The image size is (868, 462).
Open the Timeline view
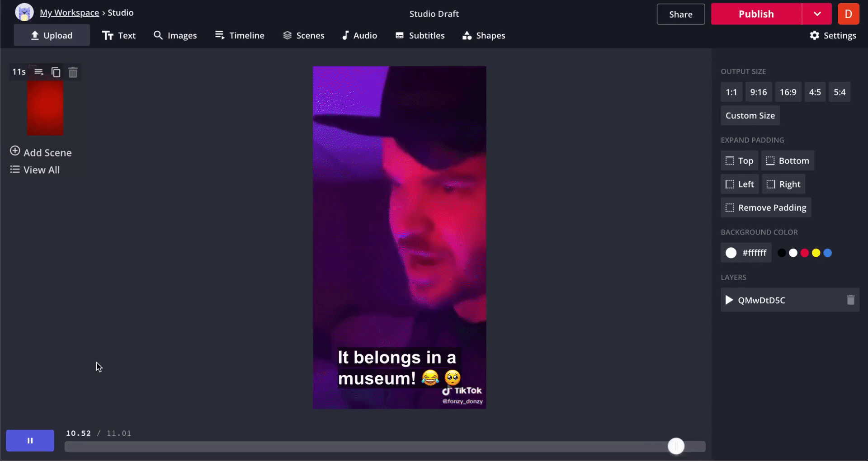[240, 35]
